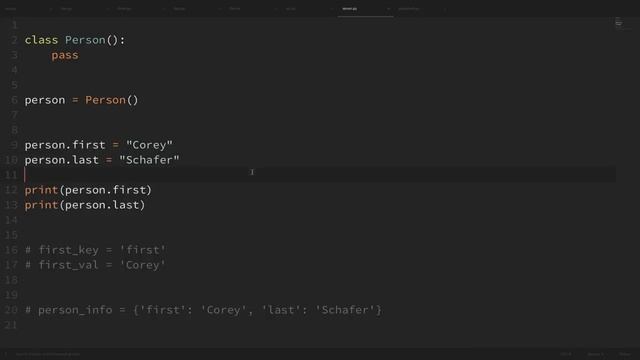The width and height of the screenshot is (640, 360).
Task: Click the 'class' keyword on line 2
Action: point(41,40)
